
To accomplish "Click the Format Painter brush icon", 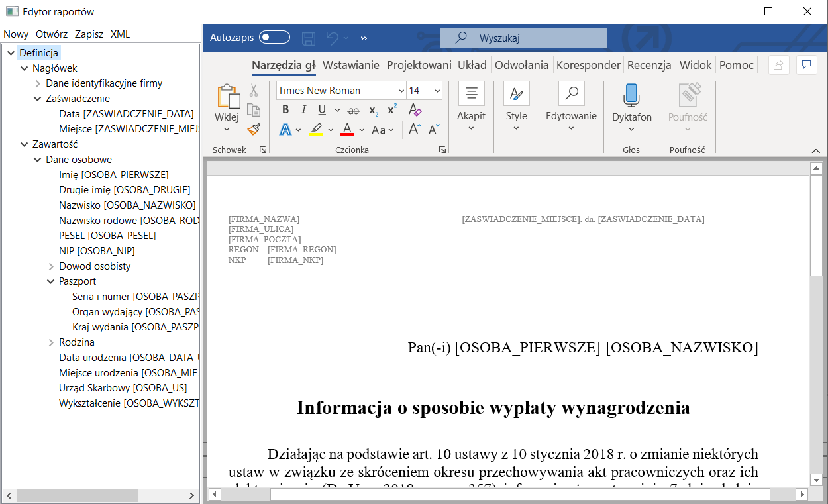I will click(253, 129).
